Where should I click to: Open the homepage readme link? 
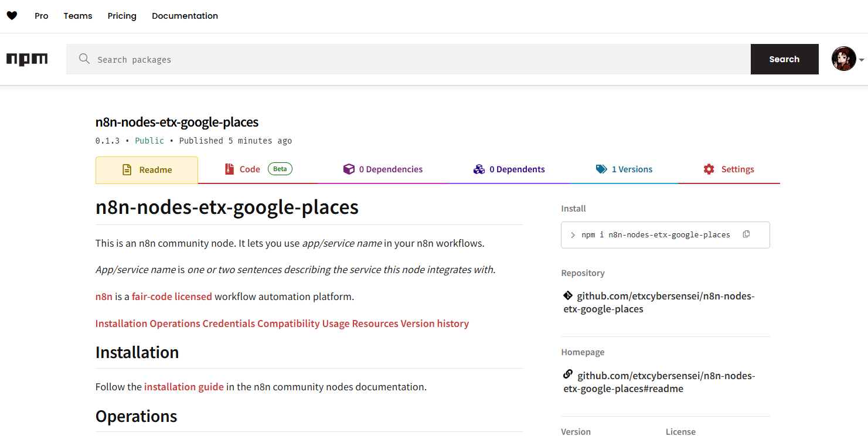[x=659, y=382]
